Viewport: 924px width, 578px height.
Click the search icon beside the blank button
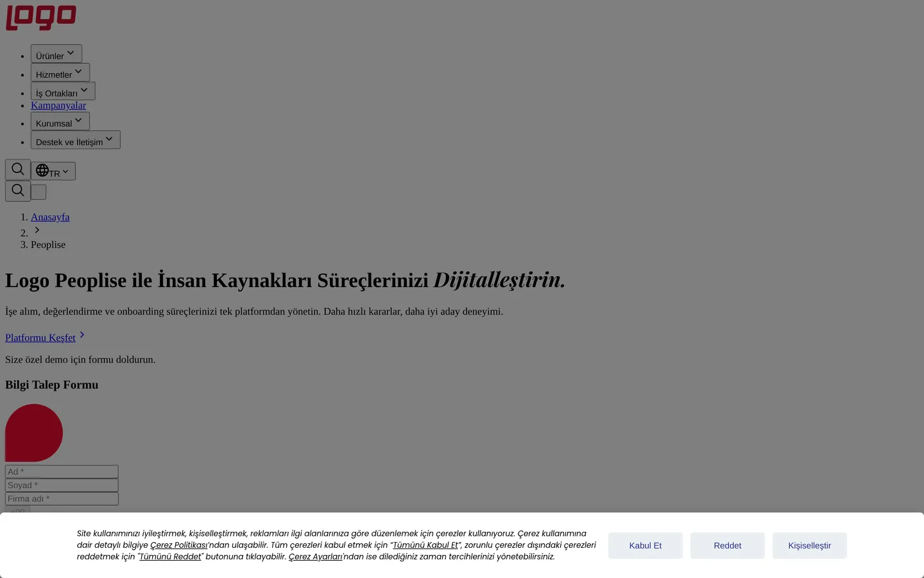click(x=18, y=191)
